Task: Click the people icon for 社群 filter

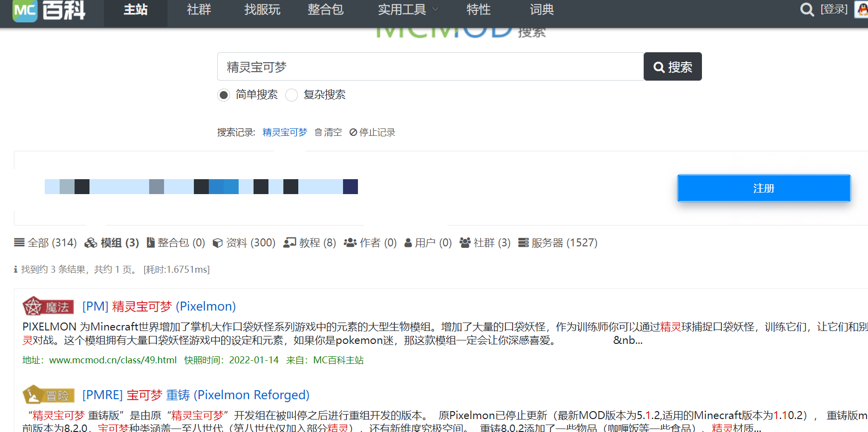Action: tap(465, 243)
